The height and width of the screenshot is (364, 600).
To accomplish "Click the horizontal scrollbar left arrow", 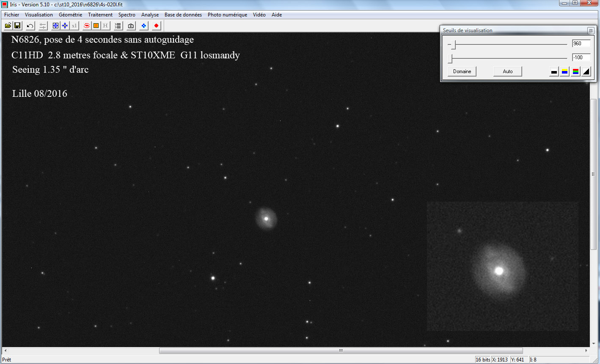I will pos(5,350).
